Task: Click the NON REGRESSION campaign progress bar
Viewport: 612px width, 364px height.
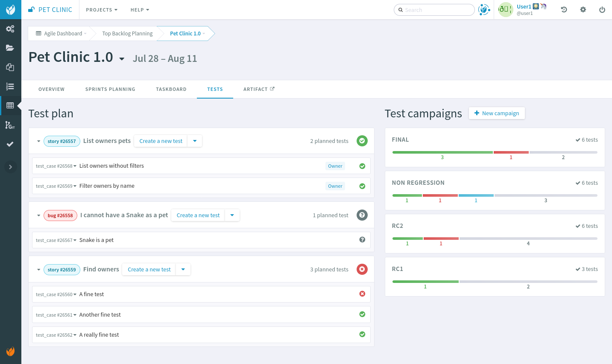Action: point(495,195)
